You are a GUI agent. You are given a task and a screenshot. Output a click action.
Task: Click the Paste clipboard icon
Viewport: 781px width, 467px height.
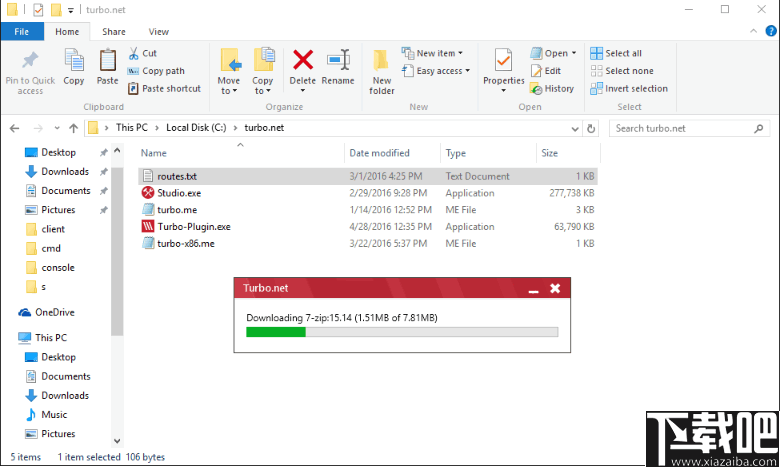[107, 61]
